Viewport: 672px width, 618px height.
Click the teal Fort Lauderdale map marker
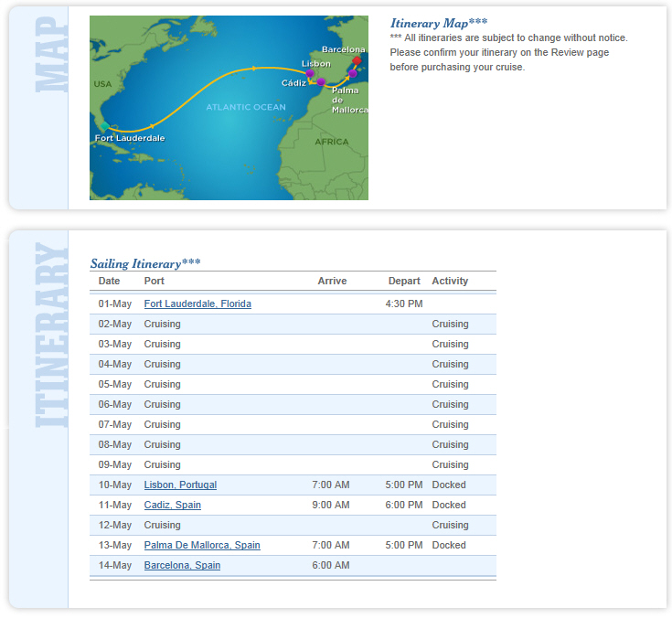click(105, 126)
